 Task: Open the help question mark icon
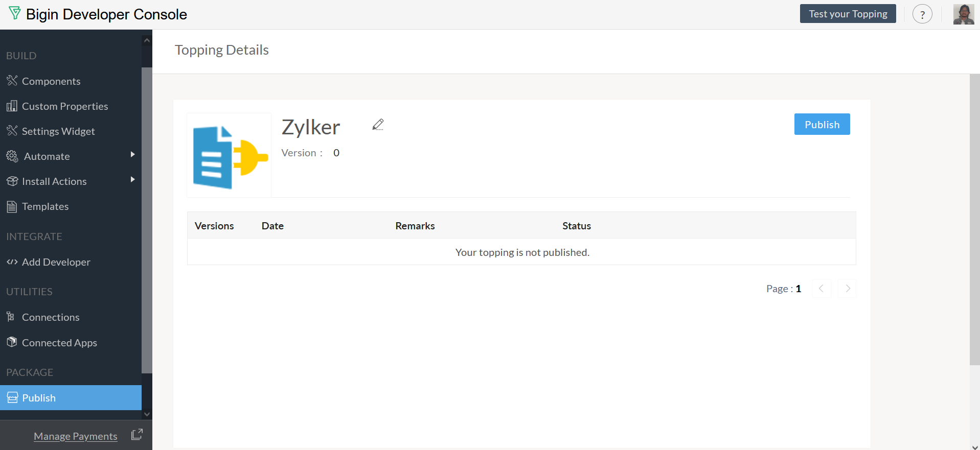922,14
